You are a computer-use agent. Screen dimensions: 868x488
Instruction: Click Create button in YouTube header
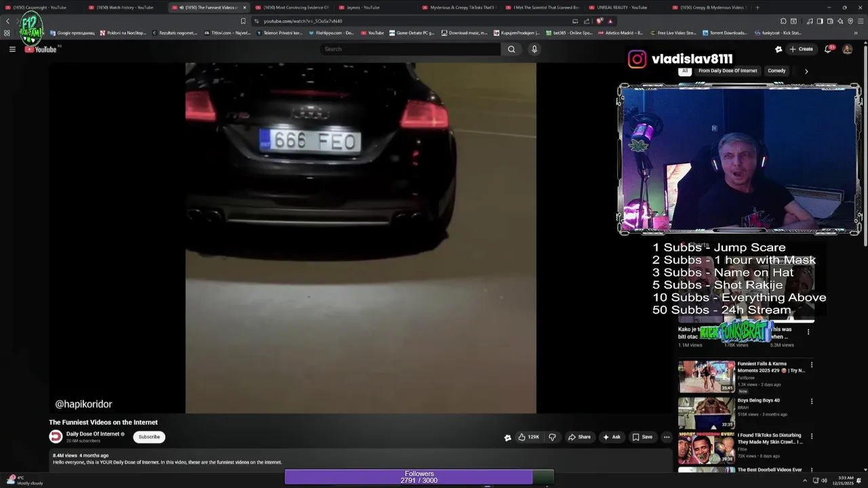point(802,49)
